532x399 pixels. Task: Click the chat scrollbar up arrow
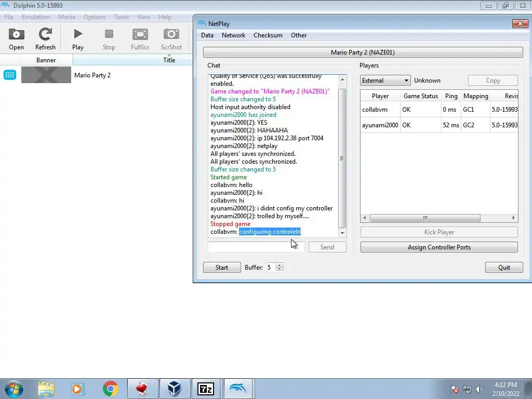pyautogui.click(x=342, y=79)
